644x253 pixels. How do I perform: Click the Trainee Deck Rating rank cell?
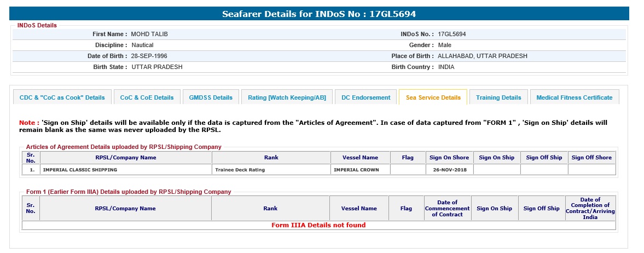(240, 170)
